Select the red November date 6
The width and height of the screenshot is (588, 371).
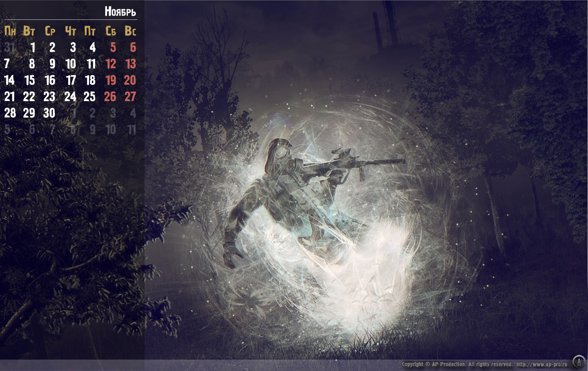133,47
